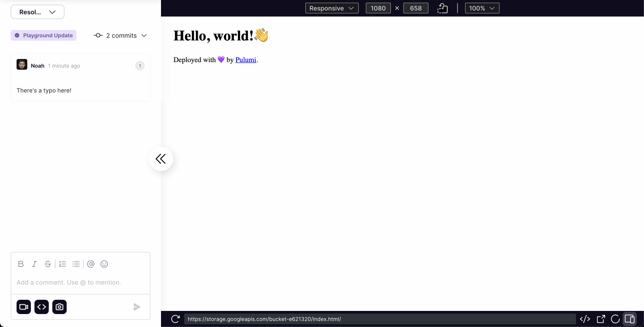Expand the 2 commits dropdown

[120, 35]
